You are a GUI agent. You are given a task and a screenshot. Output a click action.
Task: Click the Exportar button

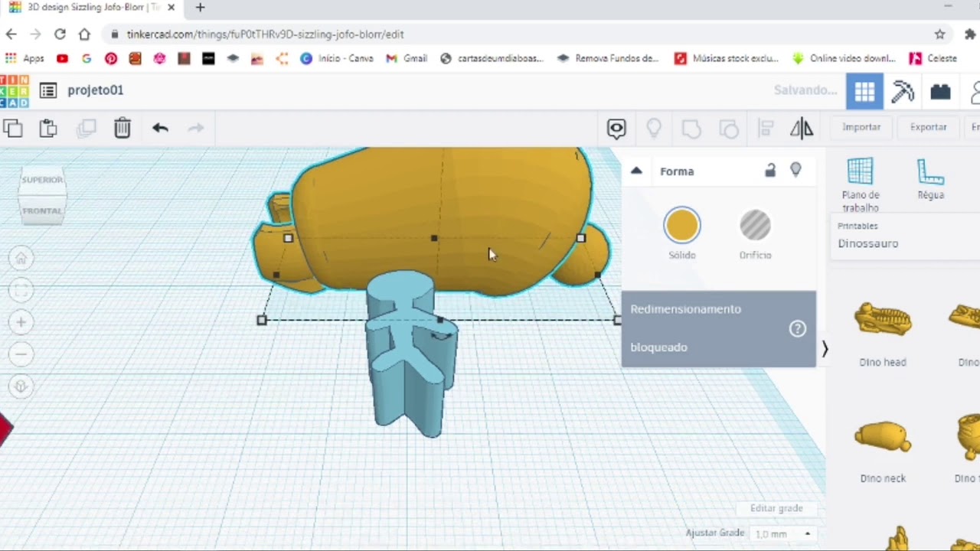click(929, 127)
